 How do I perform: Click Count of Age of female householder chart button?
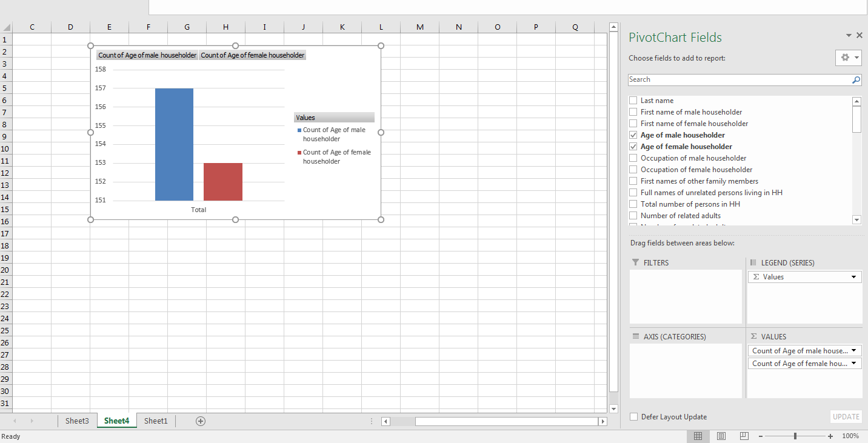[x=253, y=55]
